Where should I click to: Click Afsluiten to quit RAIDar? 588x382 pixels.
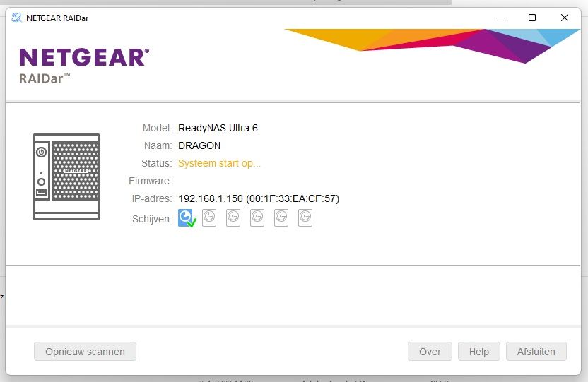click(536, 352)
